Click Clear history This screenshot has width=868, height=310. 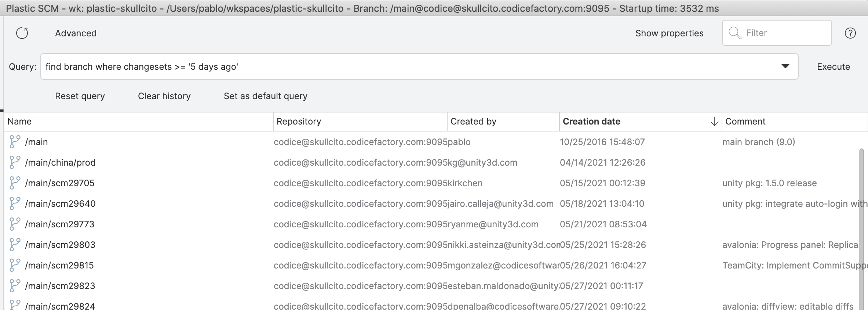pos(164,96)
